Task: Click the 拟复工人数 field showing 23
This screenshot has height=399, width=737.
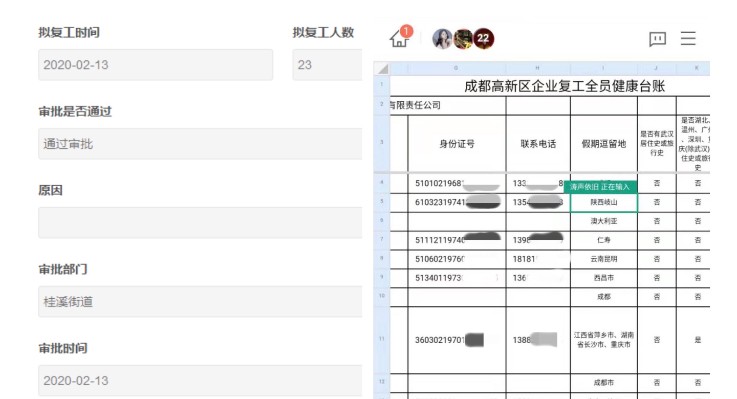Action: [x=327, y=65]
